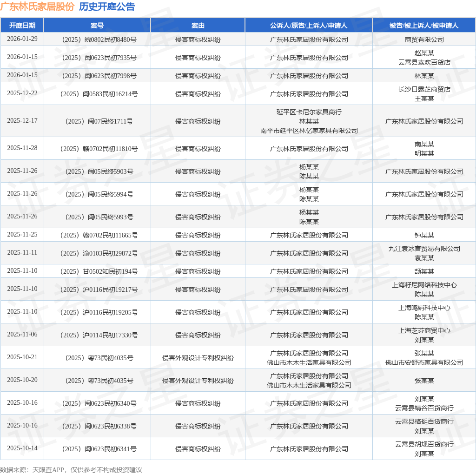Select date cell 2025-11-28
The height and width of the screenshot is (474, 476).
coord(22,148)
